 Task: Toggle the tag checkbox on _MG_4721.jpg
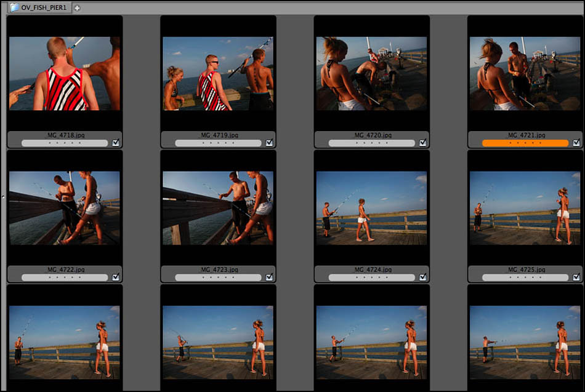[x=576, y=143]
